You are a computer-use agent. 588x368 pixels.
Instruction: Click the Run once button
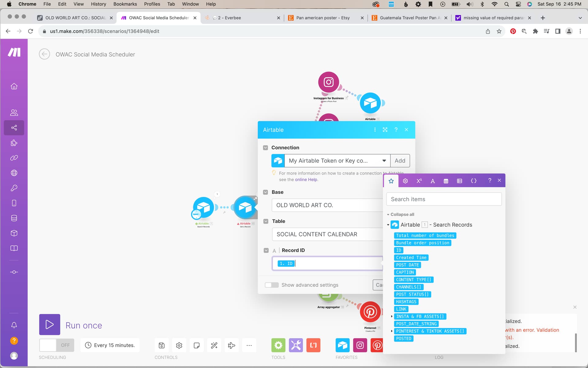pos(50,324)
